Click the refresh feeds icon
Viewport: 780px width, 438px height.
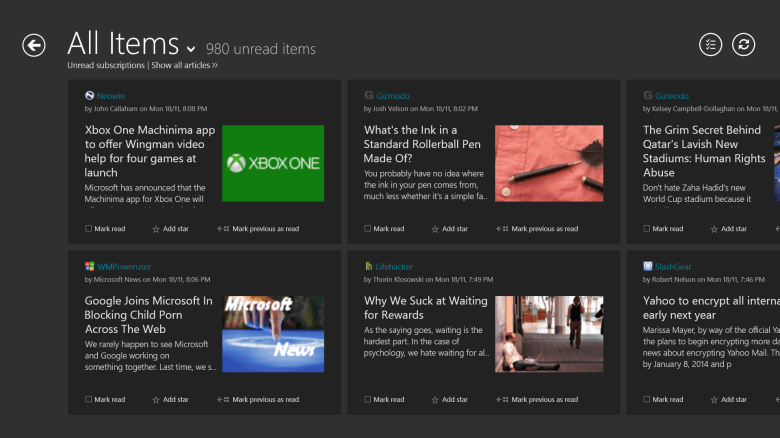[743, 44]
